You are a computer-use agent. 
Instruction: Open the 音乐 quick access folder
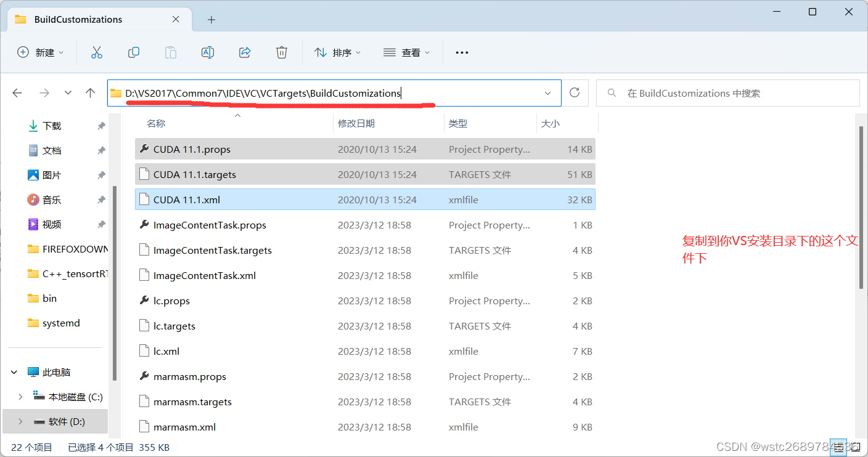pos(52,200)
